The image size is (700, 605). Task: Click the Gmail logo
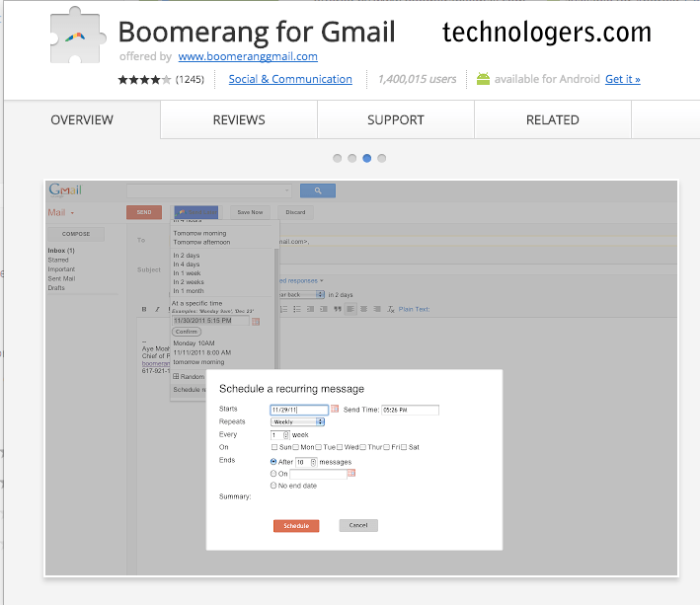[65, 189]
